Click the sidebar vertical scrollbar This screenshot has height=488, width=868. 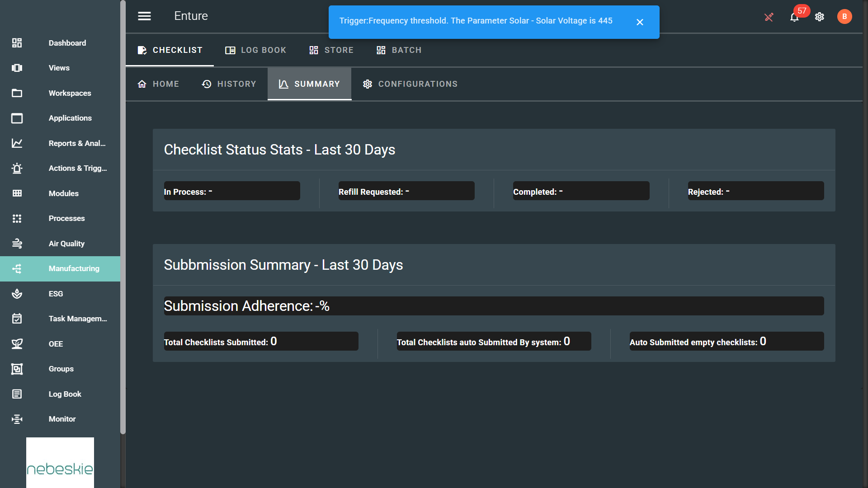(123, 217)
